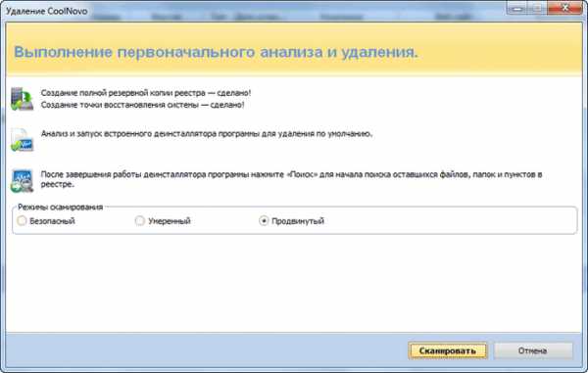The width and height of the screenshot is (588, 373).
Task: Click text 'Создание полной резервной копии реестра — сделано!'
Action: pos(146,92)
